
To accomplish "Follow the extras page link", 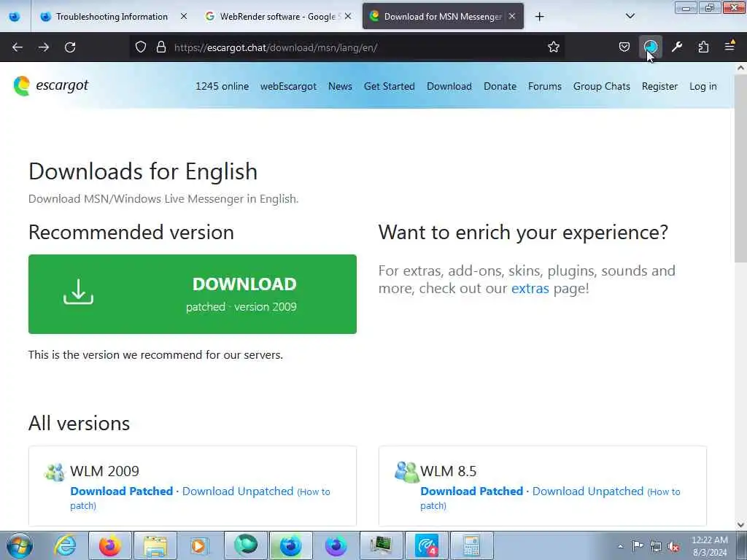I will click(x=530, y=289).
